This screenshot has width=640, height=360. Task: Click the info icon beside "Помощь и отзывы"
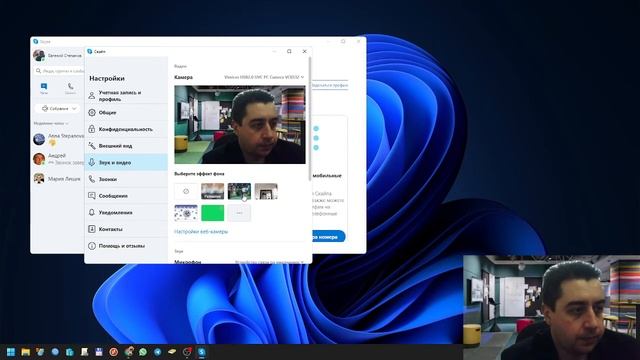92,246
